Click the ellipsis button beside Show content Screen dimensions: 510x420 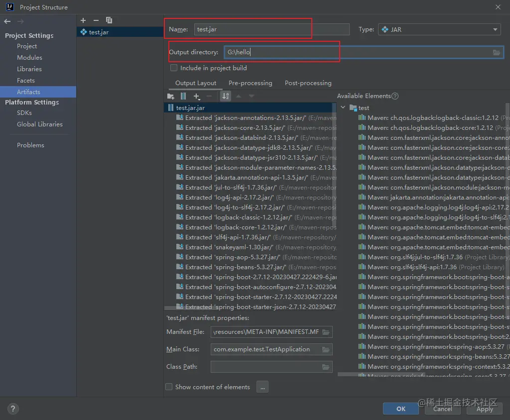pos(262,387)
